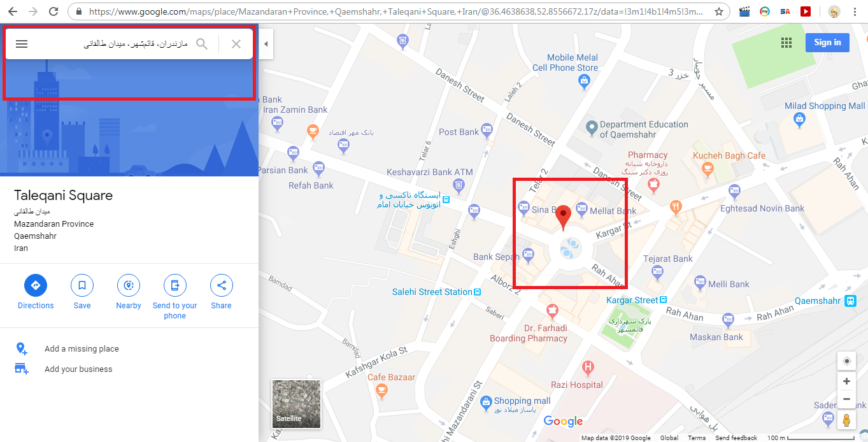Search Nearby places icon
The width and height of the screenshot is (868, 442).
coord(129,285)
